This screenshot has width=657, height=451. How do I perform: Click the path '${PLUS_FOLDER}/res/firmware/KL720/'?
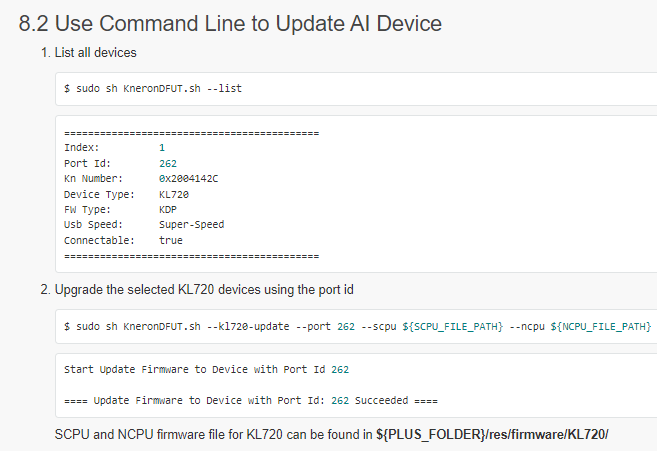click(x=492, y=434)
